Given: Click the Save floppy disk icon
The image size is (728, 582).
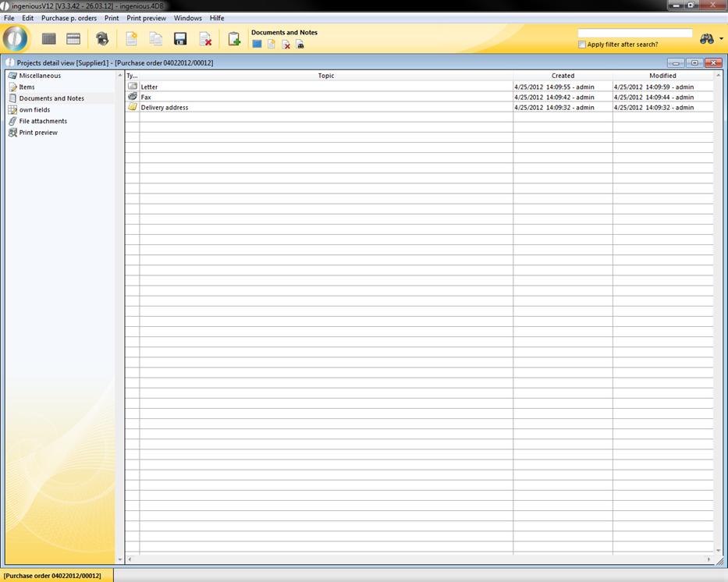Looking at the screenshot, I should coord(180,39).
